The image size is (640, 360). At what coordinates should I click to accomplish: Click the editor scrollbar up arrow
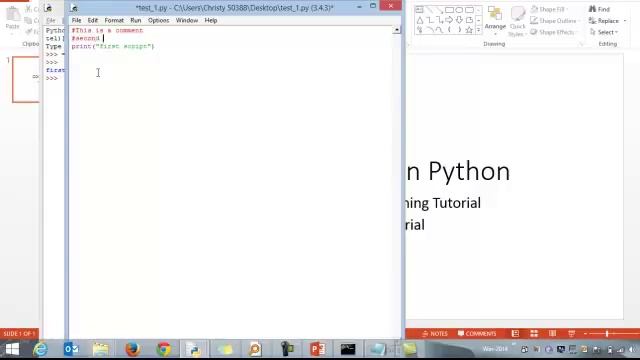(396, 30)
